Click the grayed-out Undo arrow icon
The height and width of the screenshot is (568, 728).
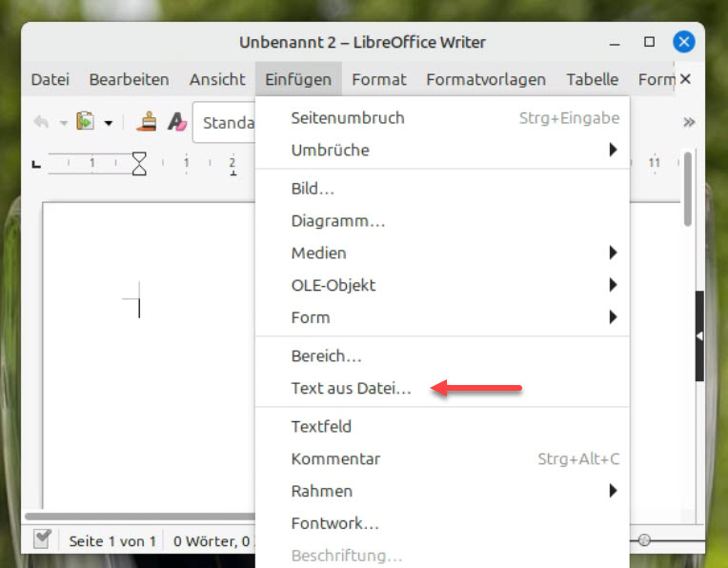pyautogui.click(x=41, y=122)
